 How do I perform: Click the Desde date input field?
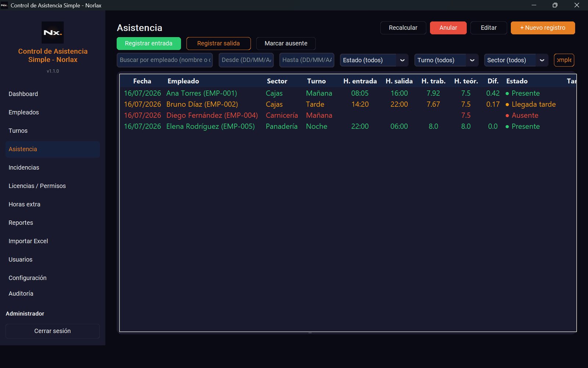click(x=246, y=60)
